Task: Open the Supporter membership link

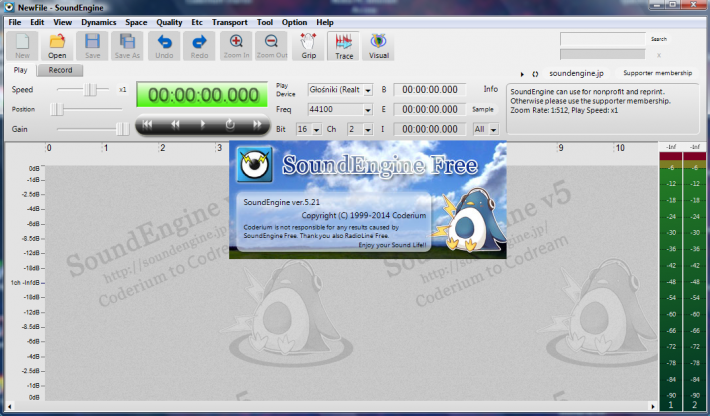Action: point(657,73)
